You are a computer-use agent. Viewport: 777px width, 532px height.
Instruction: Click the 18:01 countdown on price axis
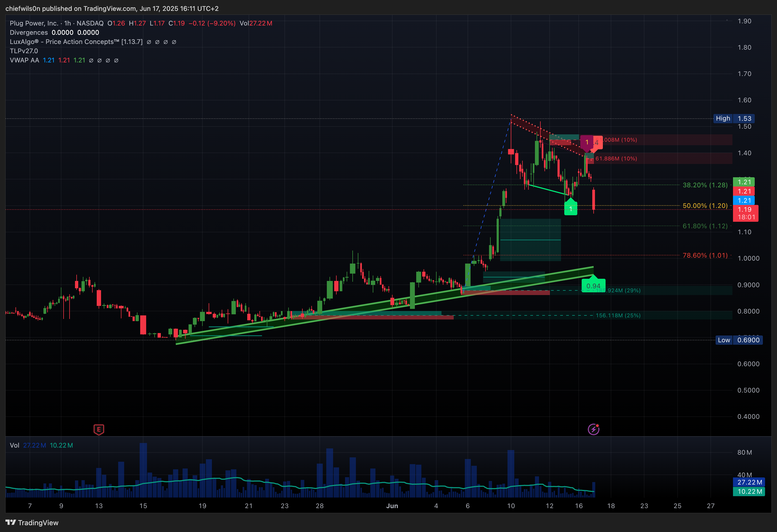746,217
